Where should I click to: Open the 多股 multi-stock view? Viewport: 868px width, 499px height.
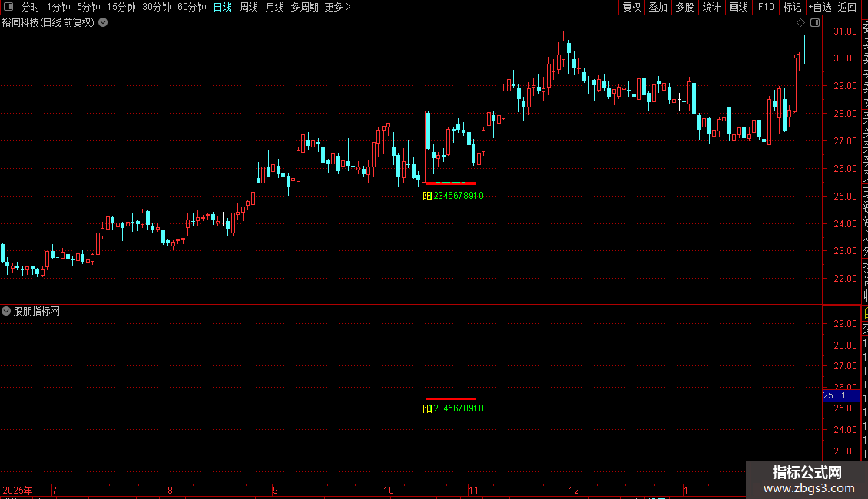(x=684, y=7)
